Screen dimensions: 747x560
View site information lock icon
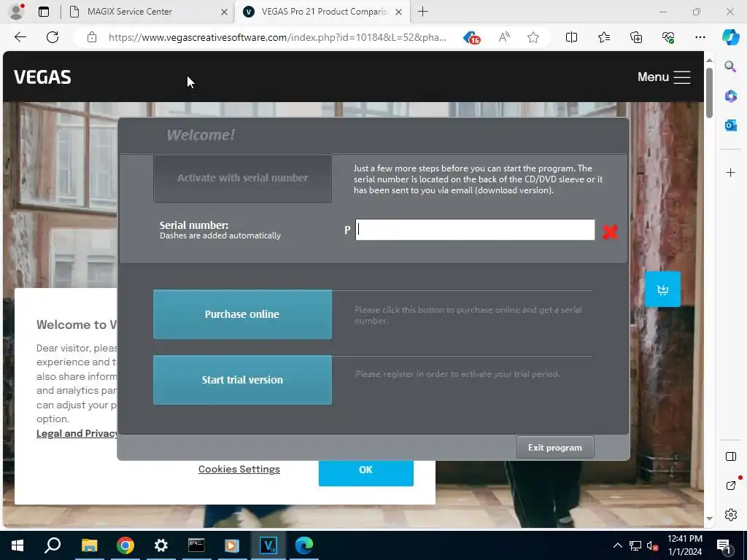pos(92,37)
